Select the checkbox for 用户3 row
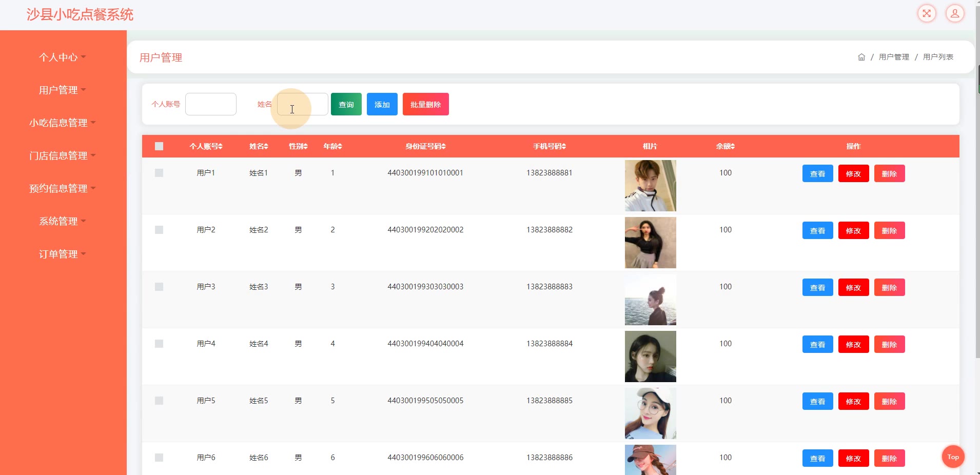 coord(159,287)
